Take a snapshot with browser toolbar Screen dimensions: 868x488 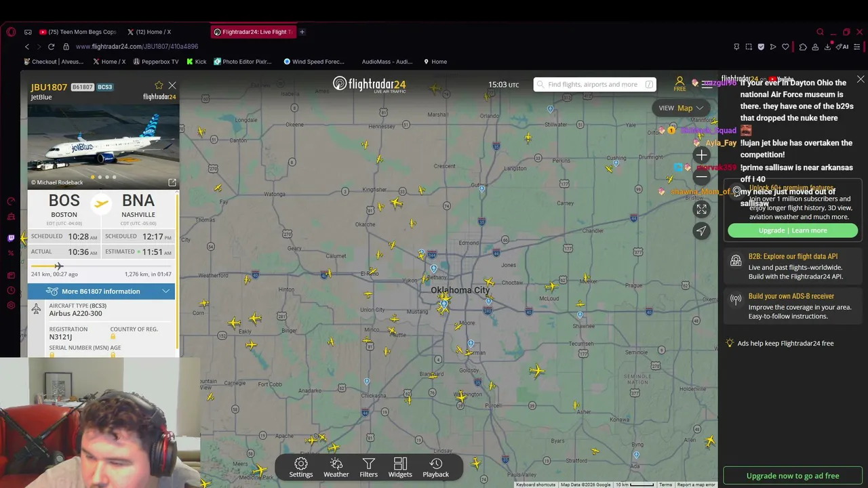click(x=749, y=47)
